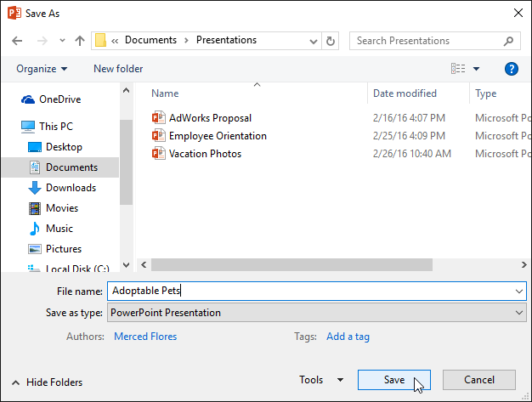The image size is (532, 402).
Task: Open OneDrive in the navigation pane
Action: 59,99
